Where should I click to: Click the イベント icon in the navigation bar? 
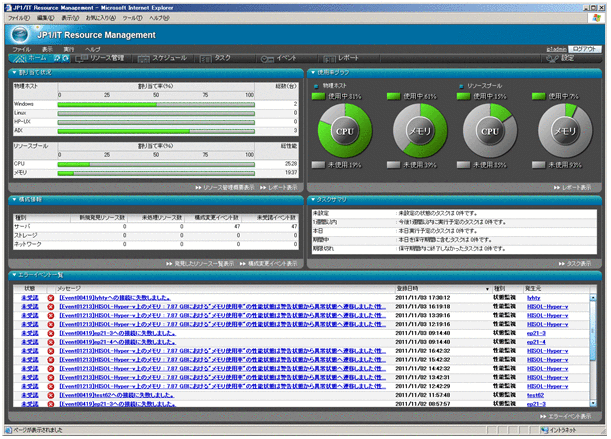[267, 59]
